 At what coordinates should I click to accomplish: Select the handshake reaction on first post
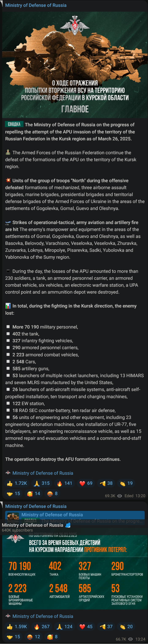(13, 493)
